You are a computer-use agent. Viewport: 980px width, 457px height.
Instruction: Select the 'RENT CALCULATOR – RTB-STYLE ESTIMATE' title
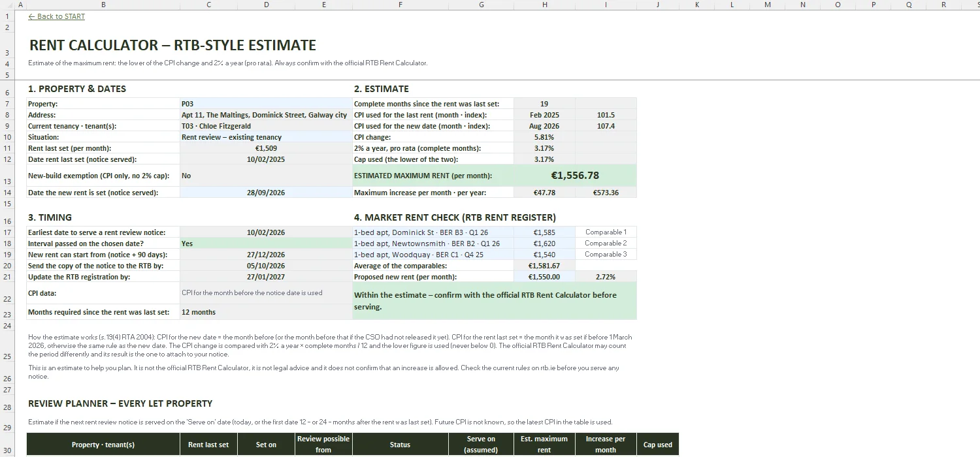tap(172, 46)
